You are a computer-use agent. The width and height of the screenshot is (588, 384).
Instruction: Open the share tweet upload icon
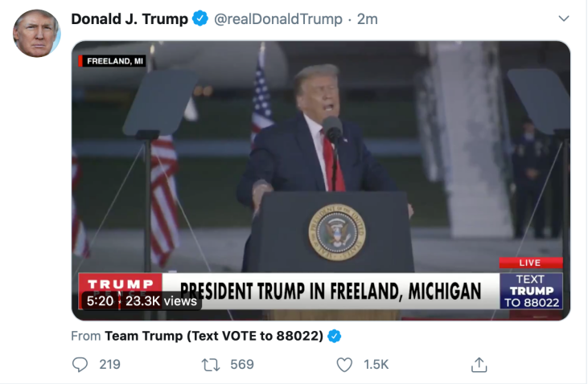(x=479, y=365)
